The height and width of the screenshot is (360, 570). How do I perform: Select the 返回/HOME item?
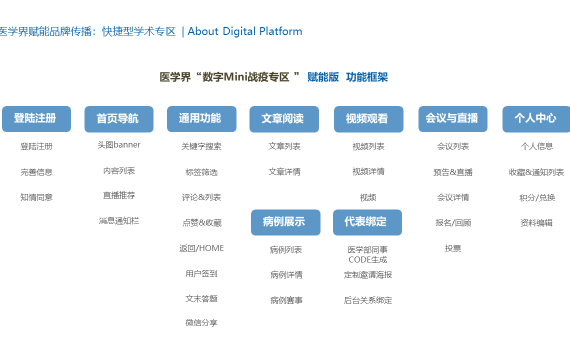pos(201,248)
